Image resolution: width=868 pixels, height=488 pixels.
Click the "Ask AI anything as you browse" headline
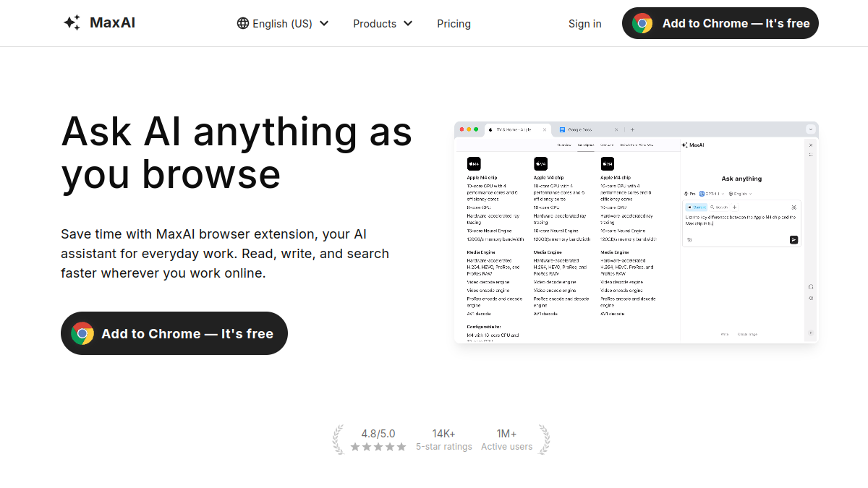click(237, 153)
